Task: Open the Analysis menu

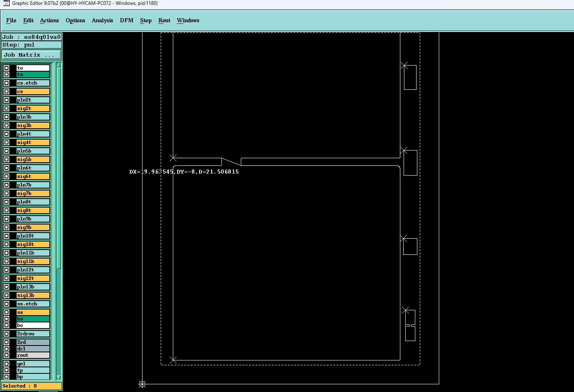Action: click(102, 20)
